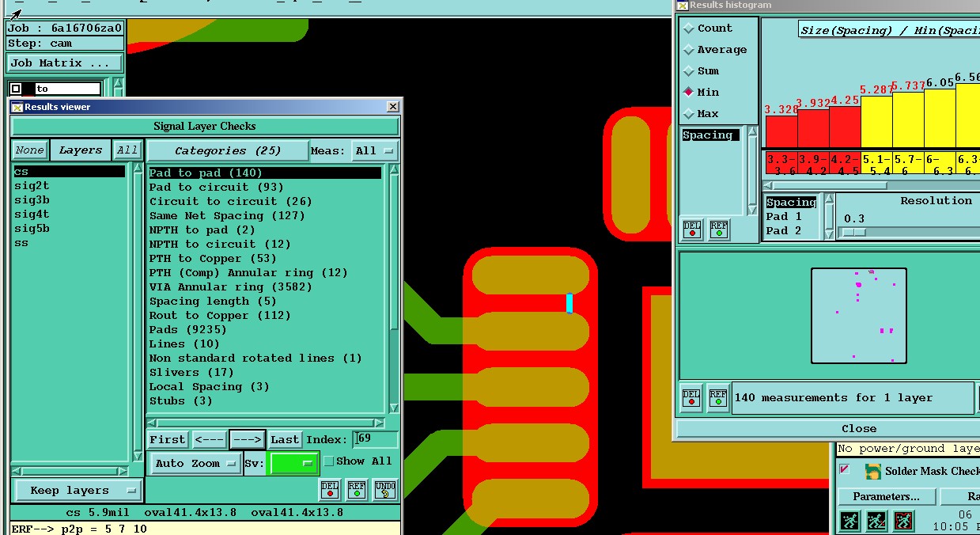Select the sig4t layer

point(69,214)
